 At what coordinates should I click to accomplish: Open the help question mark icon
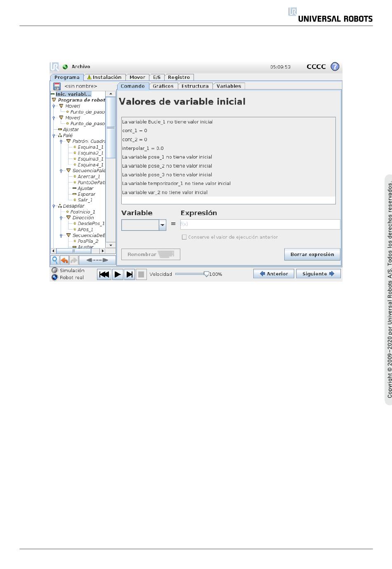[x=335, y=66]
